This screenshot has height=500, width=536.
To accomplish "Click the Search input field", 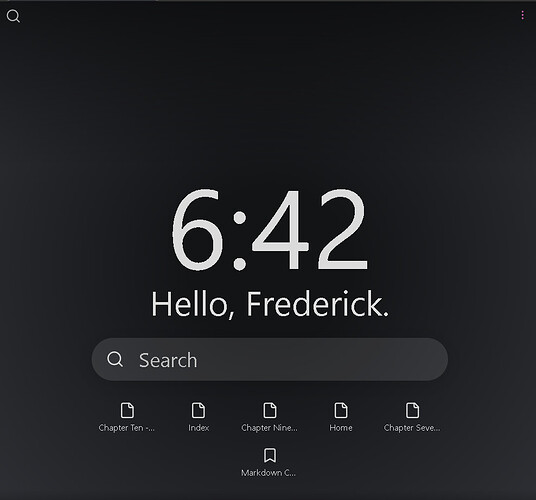I will pos(270,360).
